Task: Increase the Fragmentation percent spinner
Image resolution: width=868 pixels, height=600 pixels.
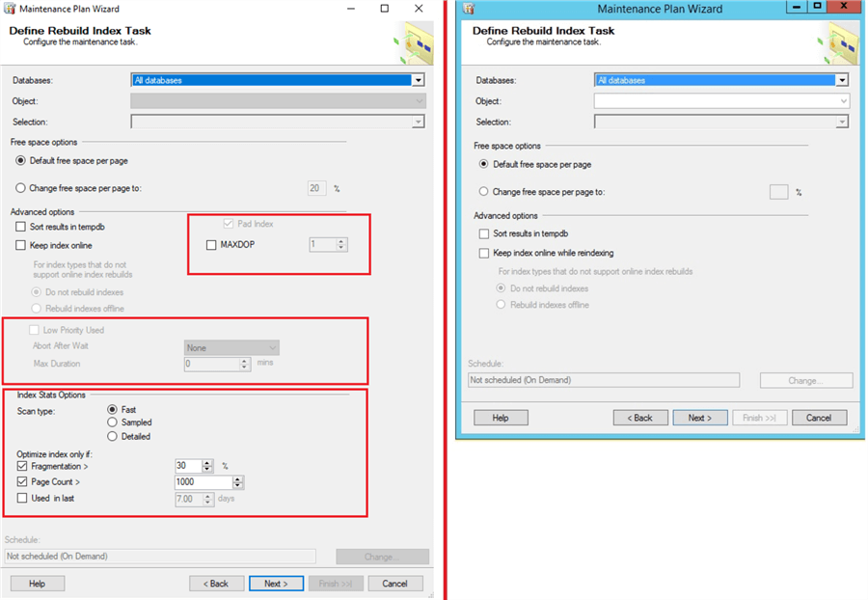Action: (x=207, y=463)
